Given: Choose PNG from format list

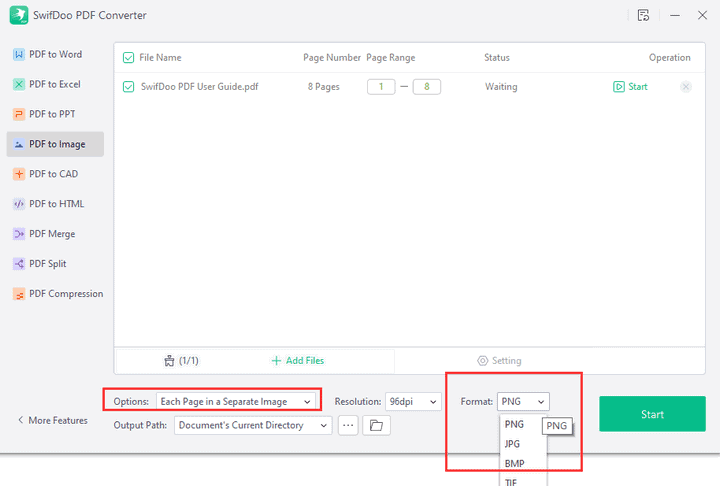Looking at the screenshot, I should (x=523, y=424).
